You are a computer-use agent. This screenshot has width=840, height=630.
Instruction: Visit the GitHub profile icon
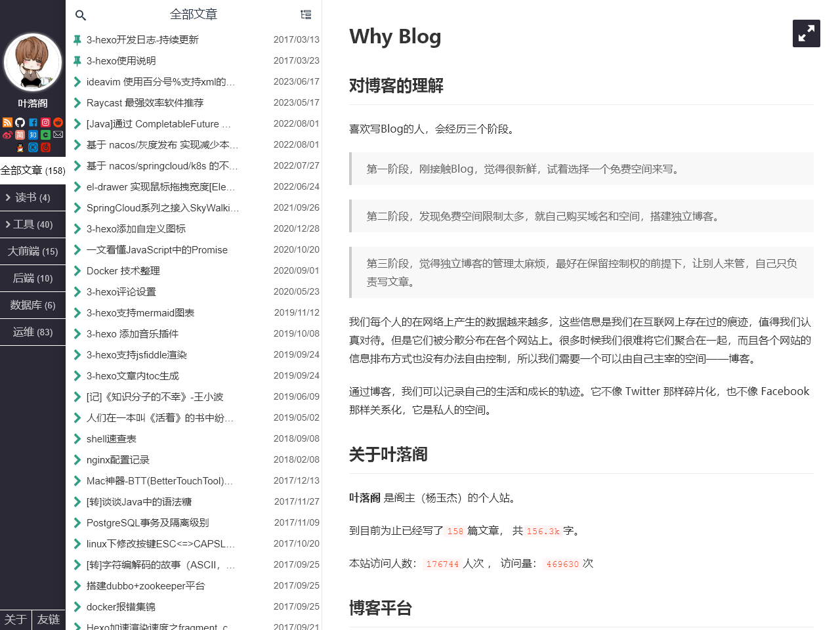point(20,122)
